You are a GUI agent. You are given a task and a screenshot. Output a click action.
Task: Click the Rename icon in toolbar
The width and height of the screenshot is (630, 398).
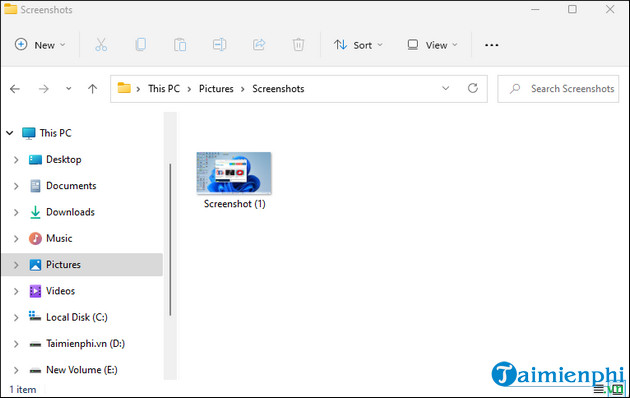[x=219, y=45]
